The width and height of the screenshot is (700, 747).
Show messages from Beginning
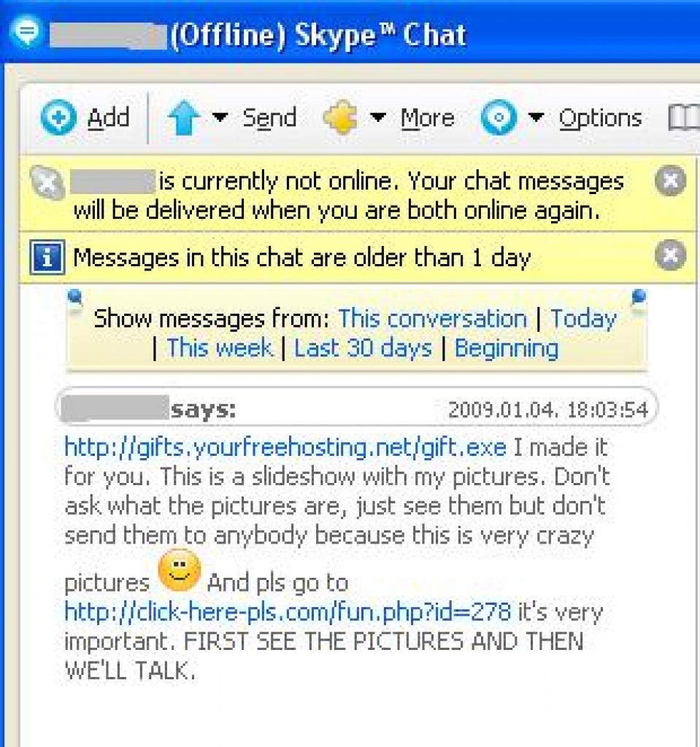click(x=506, y=348)
